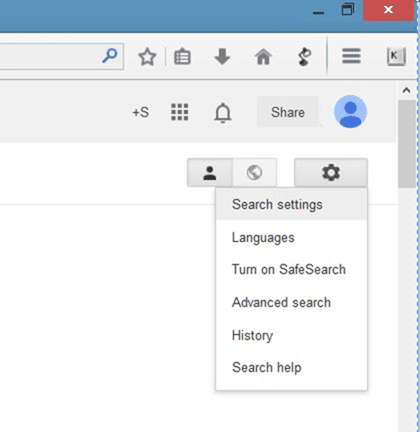This screenshot has width=420, height=432.
Task: Show private results with the person icon
Action: point(210,173)
